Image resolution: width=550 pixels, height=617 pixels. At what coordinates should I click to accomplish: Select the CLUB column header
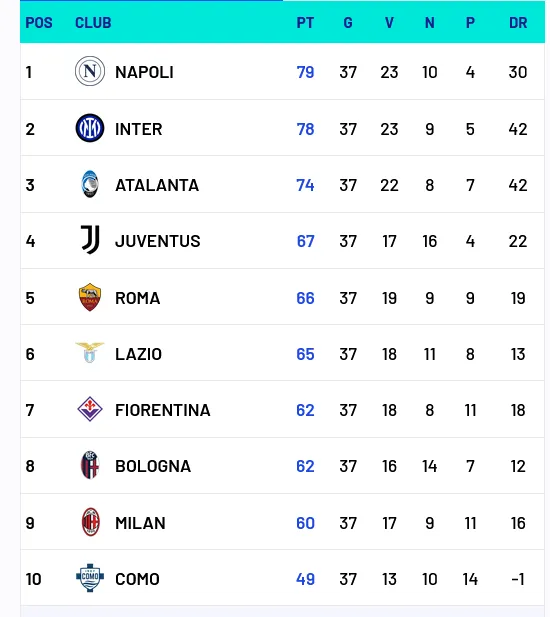[93, 23]
